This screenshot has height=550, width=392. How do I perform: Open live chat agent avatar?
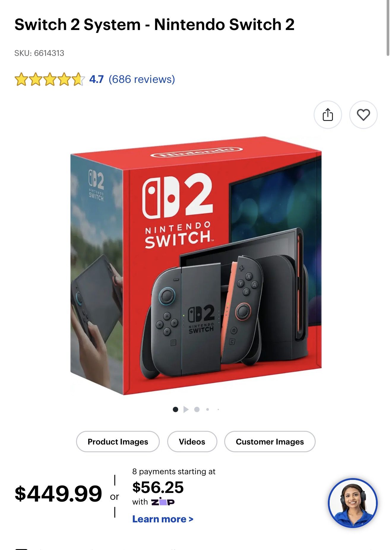click(353, 503)
